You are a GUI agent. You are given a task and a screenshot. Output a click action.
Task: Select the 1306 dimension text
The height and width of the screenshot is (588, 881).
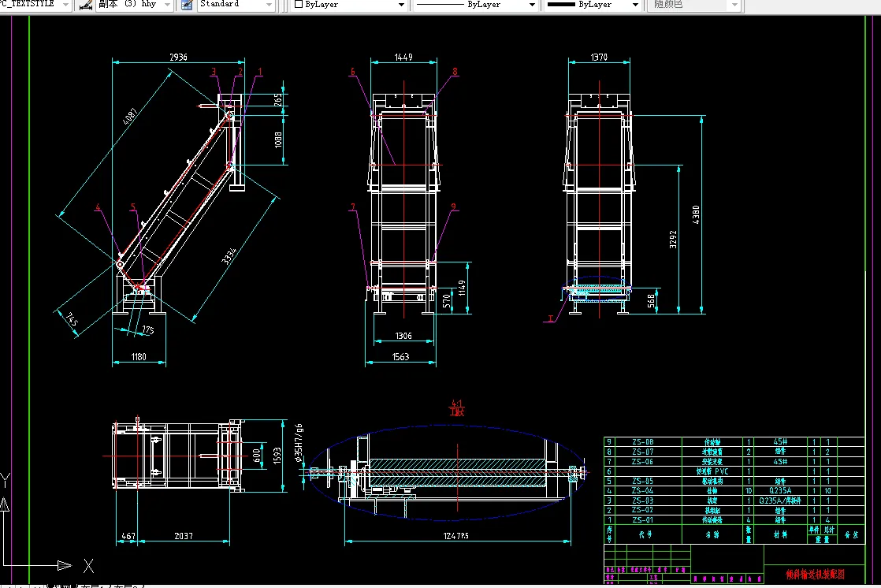[x=403, y=336]
